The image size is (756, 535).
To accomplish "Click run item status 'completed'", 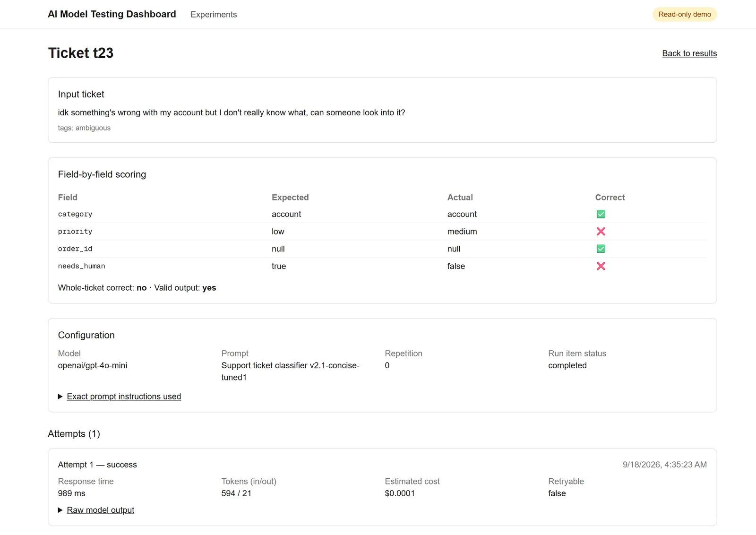I will click(567, 365).
